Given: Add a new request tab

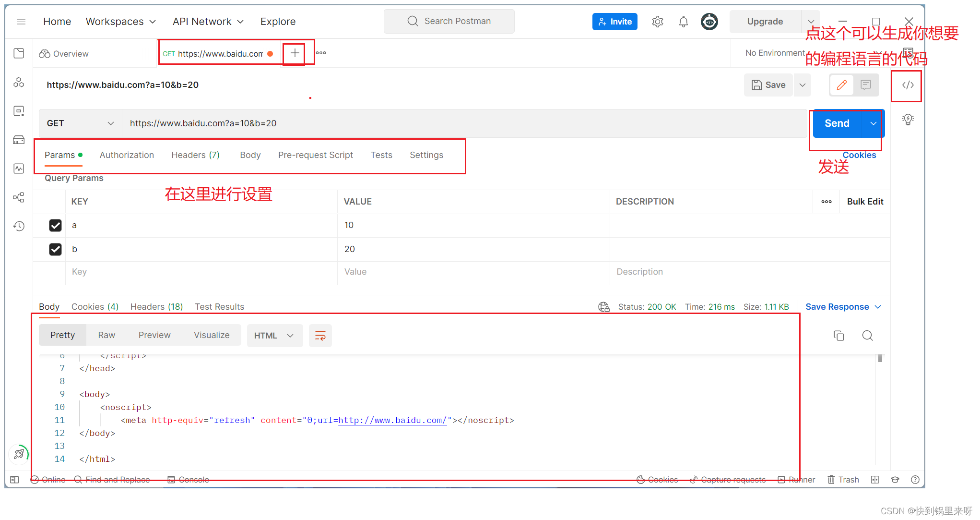Looking at the screenshot, I should click(295, 53).
